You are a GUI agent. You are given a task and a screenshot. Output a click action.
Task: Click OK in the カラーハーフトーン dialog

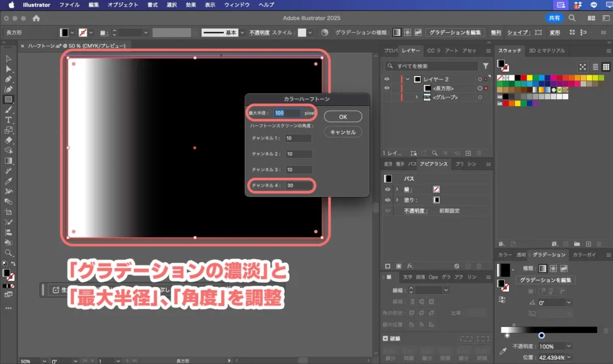click(x=343, y=116)
